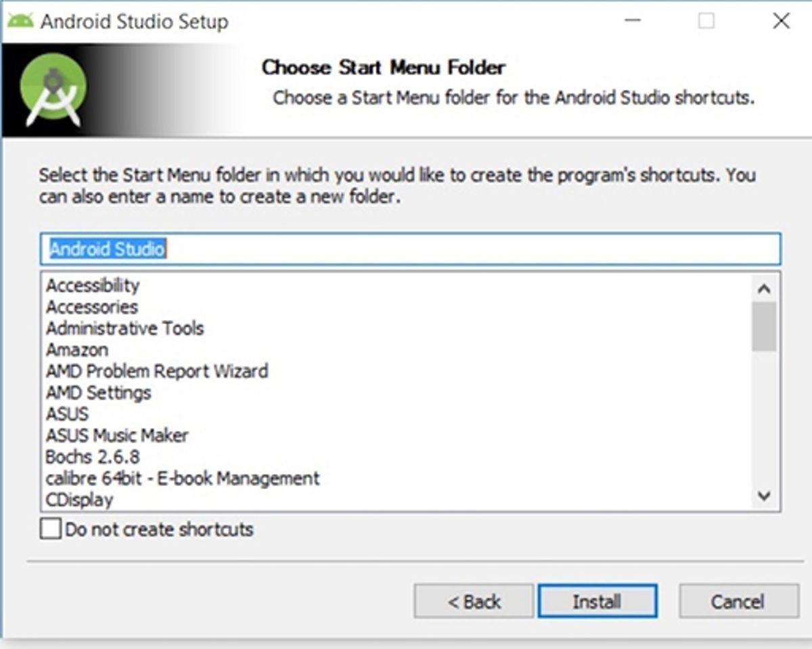Click the Android icon in the title bar
Image resolution: width=812 pixels, height=649 pixels.
point(20,20)
